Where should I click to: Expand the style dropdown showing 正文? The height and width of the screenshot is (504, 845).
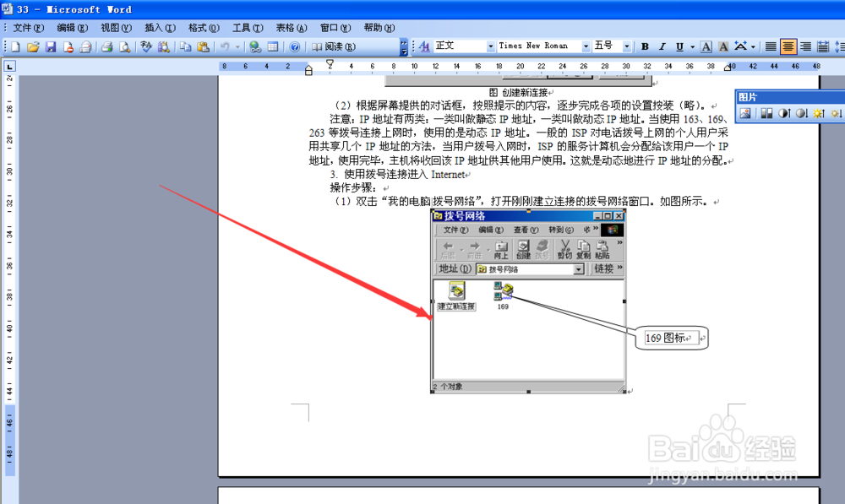490,46
